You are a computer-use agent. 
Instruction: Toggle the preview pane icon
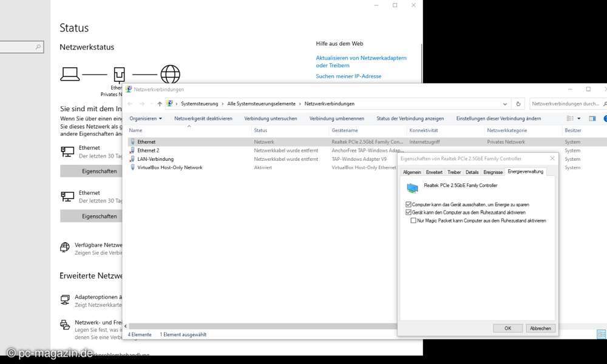click(x=592, y=118)
